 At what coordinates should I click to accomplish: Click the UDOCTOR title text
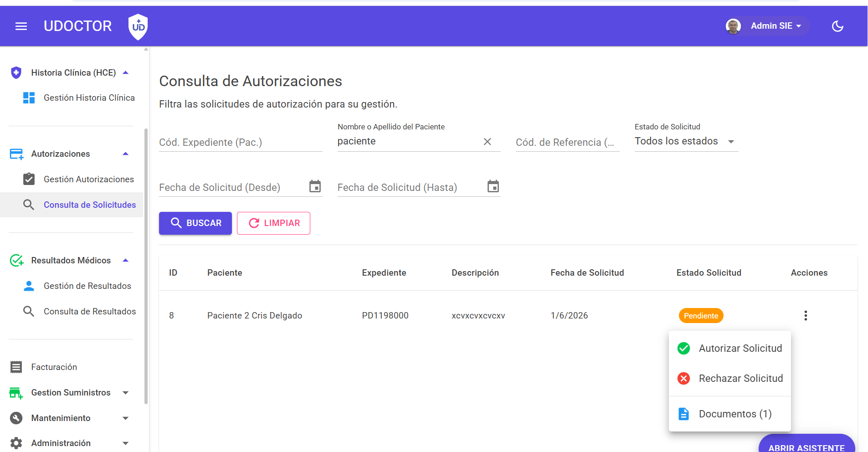tap(77, 26)
